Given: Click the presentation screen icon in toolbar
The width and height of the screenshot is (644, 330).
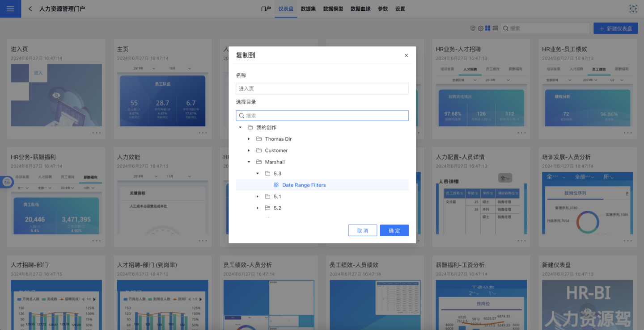Looking at the screenshot, I should (x=473, y=28).
